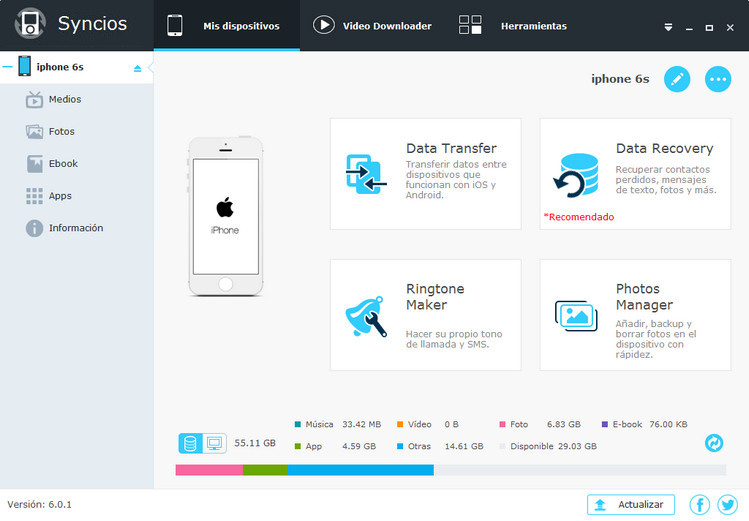Open Ebook in the sidebar
The image size is (749, 521).
point(76,164)
